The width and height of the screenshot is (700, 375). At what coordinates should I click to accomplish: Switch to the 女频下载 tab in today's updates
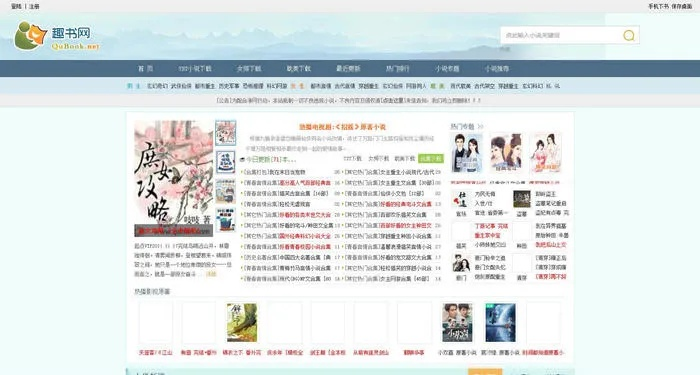(378, 158)
